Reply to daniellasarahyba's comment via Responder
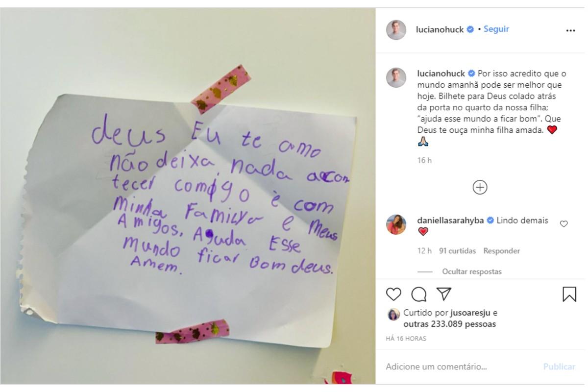The image size is (588, 392). click(502, 251)
